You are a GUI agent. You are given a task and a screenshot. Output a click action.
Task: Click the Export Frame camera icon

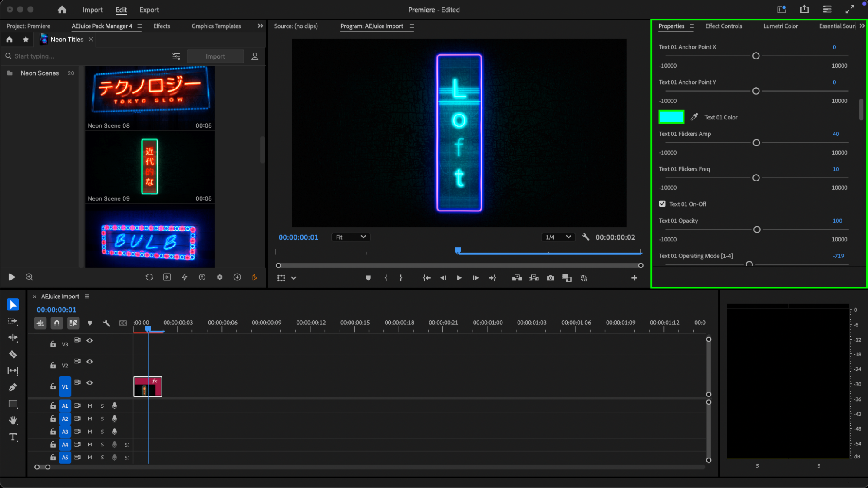click(550, 278)
